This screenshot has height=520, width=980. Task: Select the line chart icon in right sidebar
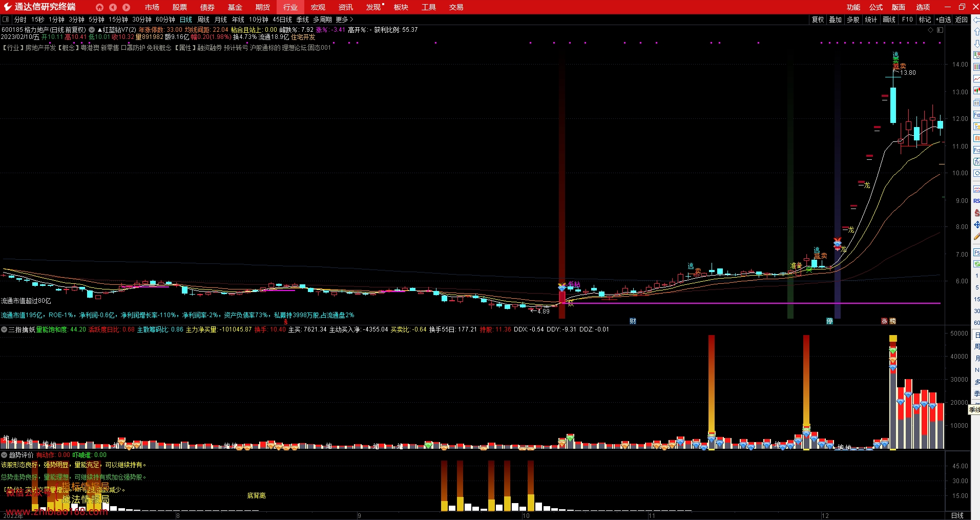pyautogui.click(x=976, y=79)
